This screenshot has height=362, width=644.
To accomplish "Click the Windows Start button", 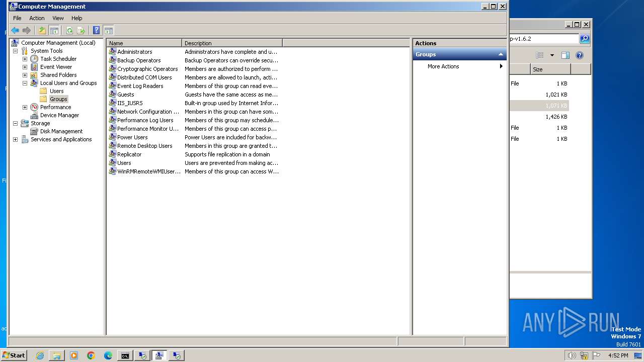I will [14, 355].
